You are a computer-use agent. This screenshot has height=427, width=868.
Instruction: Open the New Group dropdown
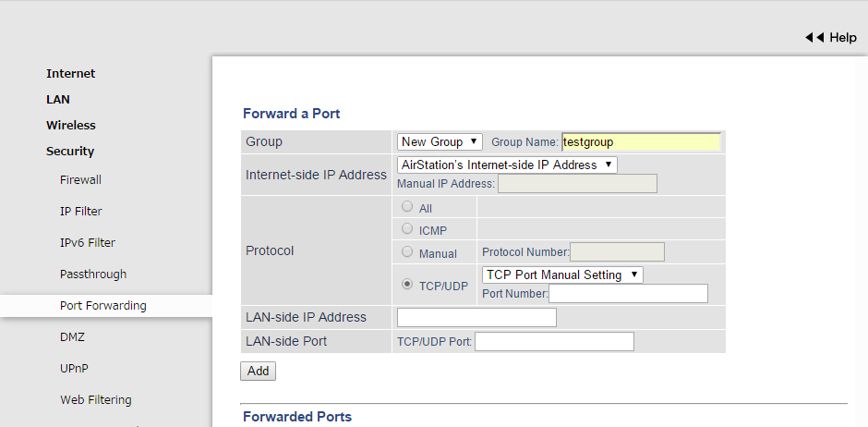pos(440,141)
